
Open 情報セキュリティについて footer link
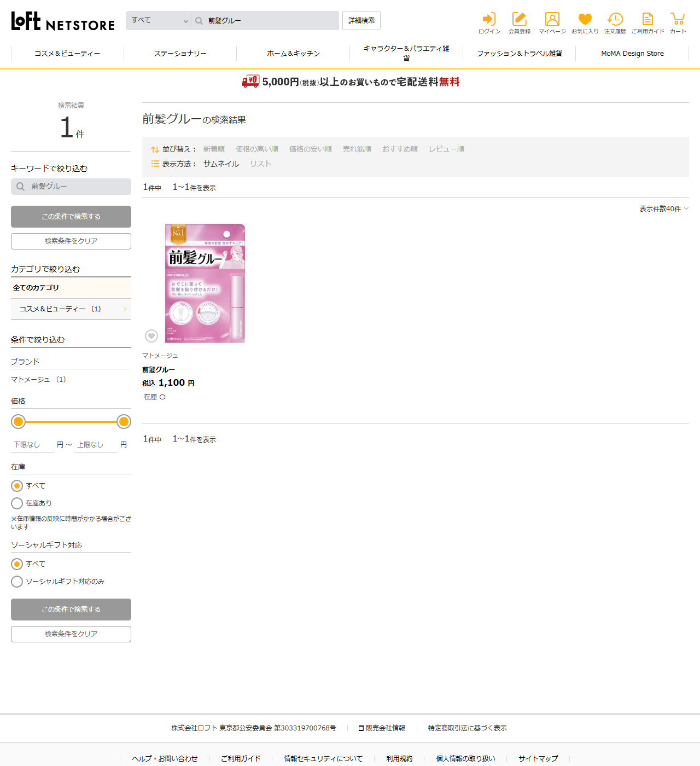[x=323, y=759]
